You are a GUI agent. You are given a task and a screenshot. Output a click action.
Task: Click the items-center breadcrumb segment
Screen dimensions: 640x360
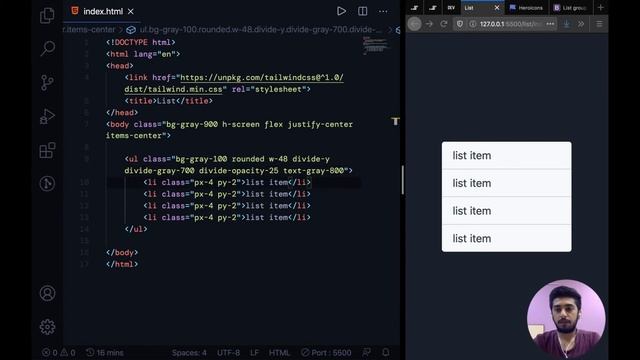point(89,29)
